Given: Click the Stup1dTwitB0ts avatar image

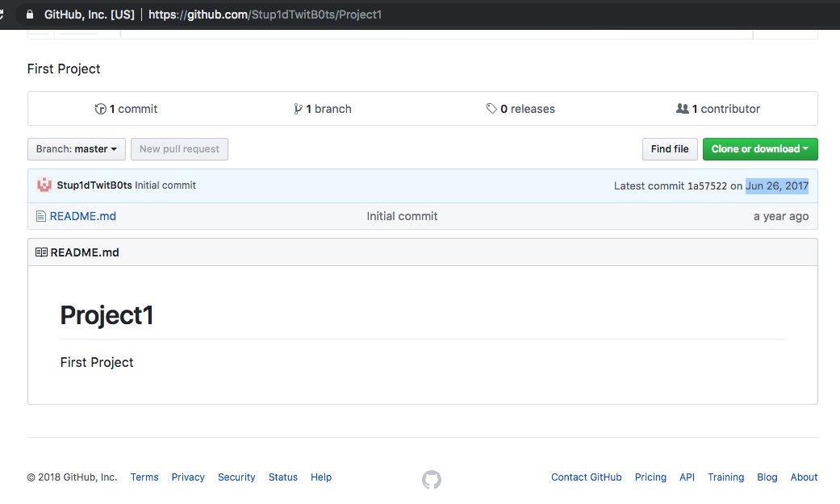Looking at the screenshot, I should [44, 185].
